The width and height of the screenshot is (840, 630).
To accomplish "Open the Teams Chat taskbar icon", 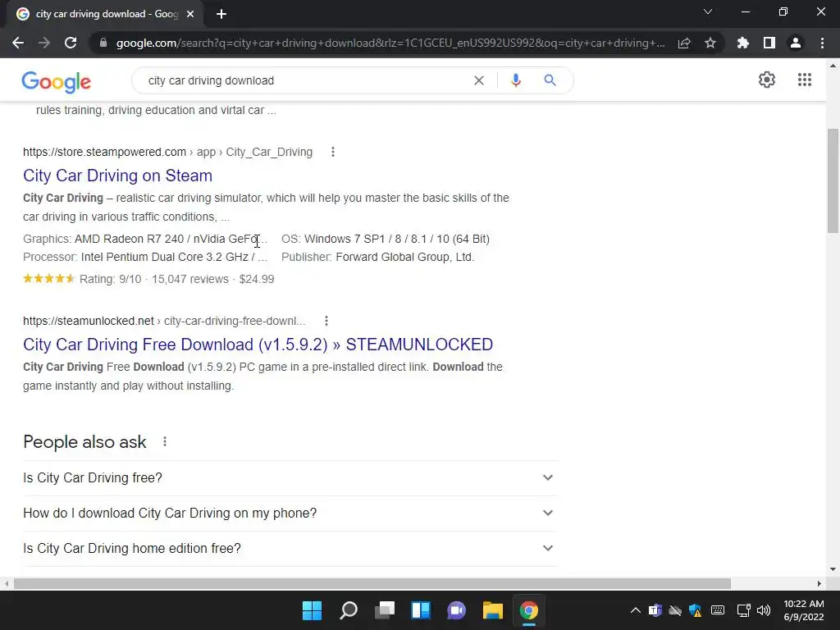I will 456,610.
